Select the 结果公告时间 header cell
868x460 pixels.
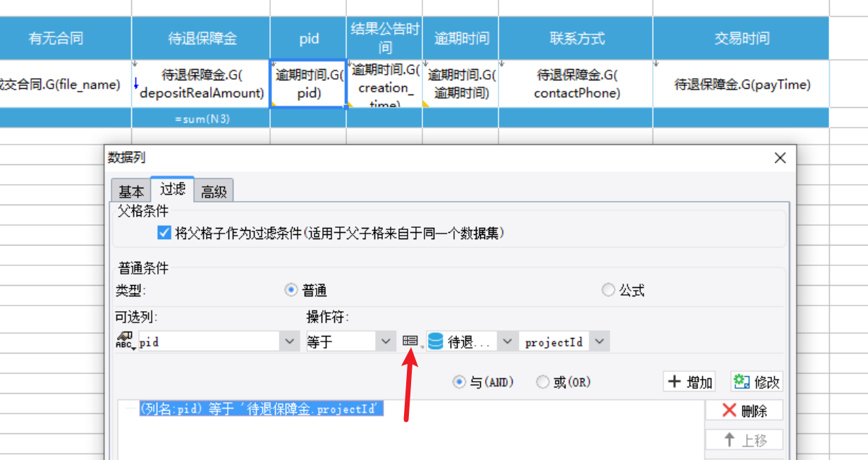pyautogui.click(x=384, y=38)
